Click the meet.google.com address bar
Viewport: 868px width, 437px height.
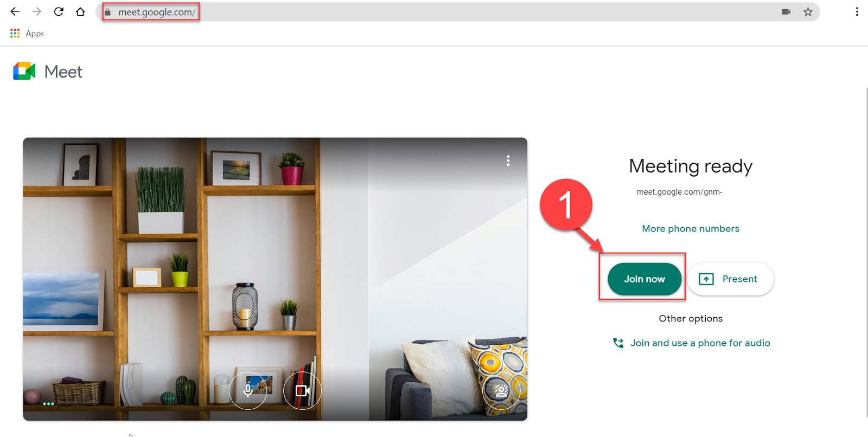click(457, 12)
